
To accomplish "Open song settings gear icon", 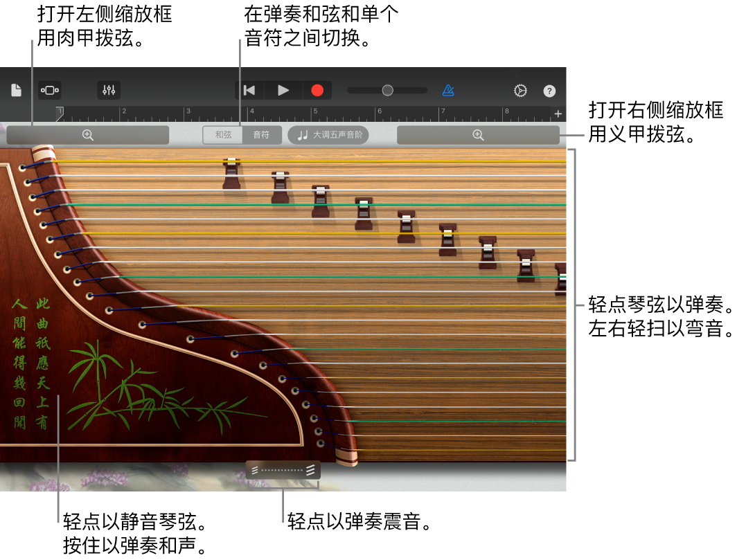I will pyautogui.click(x=520, y=91).
